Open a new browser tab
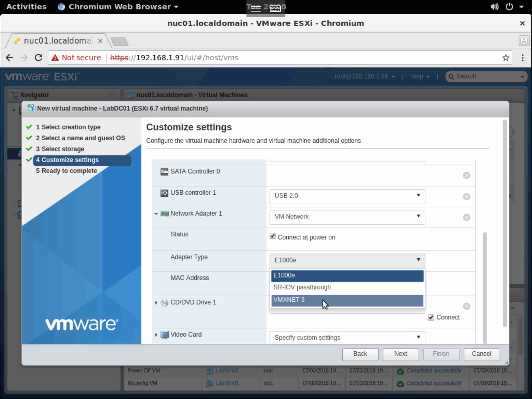 click(x=119, y=41)
